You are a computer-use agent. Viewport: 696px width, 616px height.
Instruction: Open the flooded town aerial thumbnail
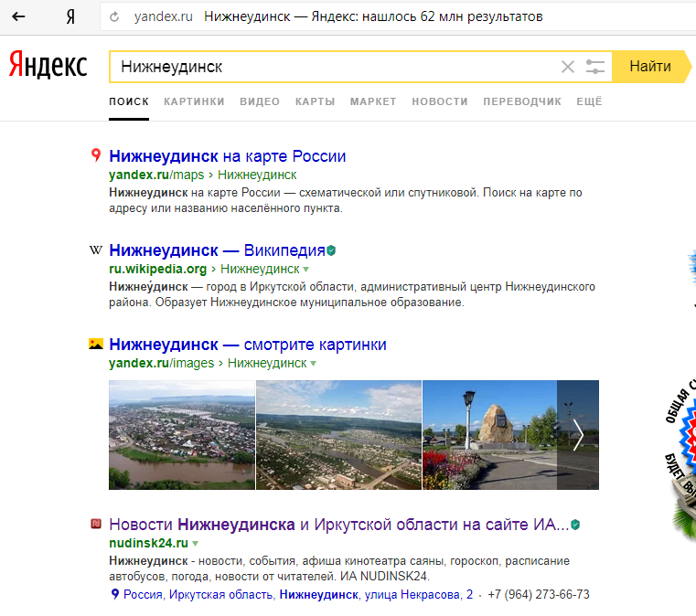click(x=182, y=435)
